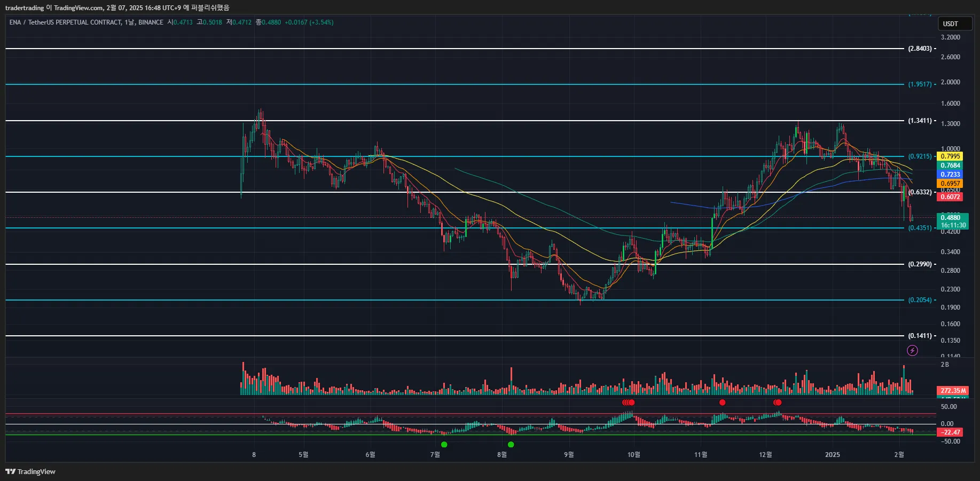Click the orange 0.6957 price tag
This screenshot has height=481, width=980.
click(950, 184)
